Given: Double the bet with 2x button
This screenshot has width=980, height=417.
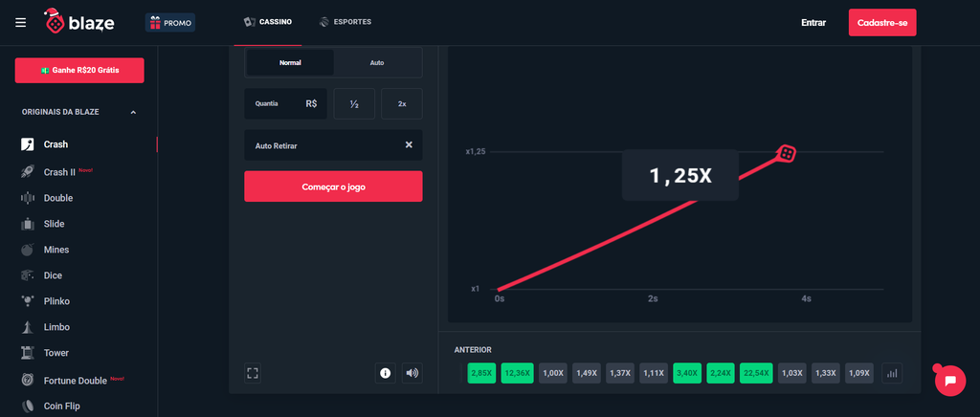Looking at the screenshot, I should [x=402, y=103].
